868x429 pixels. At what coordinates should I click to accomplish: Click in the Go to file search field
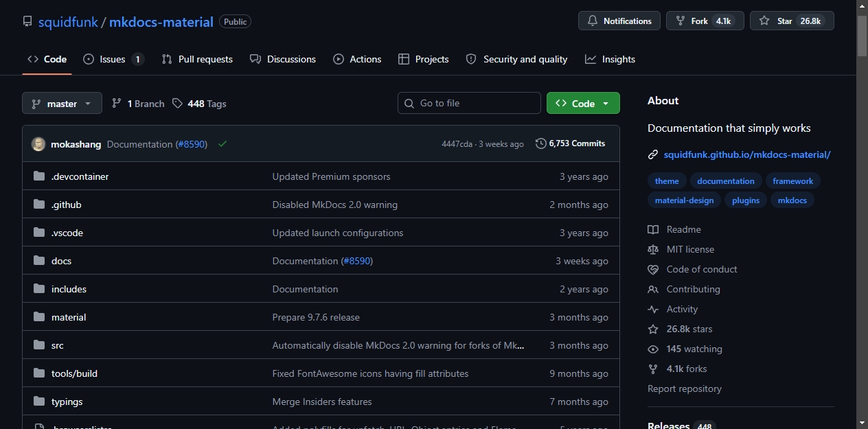[469, 103]
